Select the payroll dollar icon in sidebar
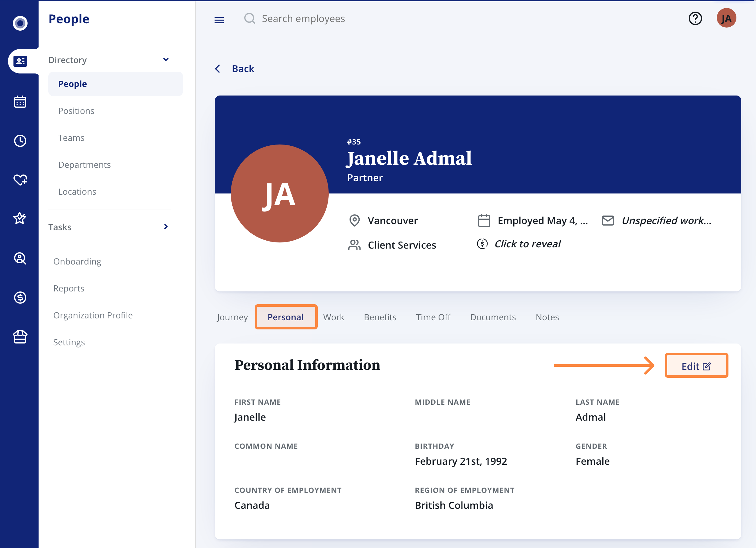 point(20,297)
